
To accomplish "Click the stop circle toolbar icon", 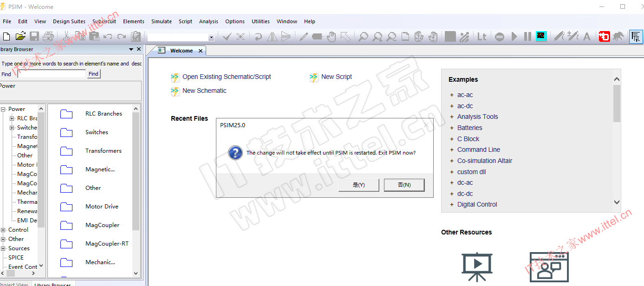I will coord(500,37).
